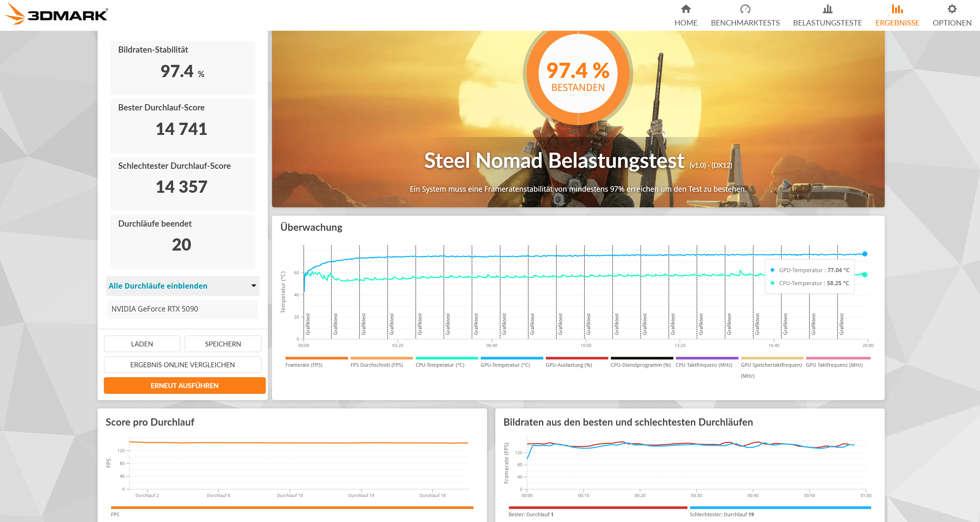Expand 'Alle Durchläufe einblenden' dropdown
This screenshot has width=980, height=522.
tap(158, 286)
